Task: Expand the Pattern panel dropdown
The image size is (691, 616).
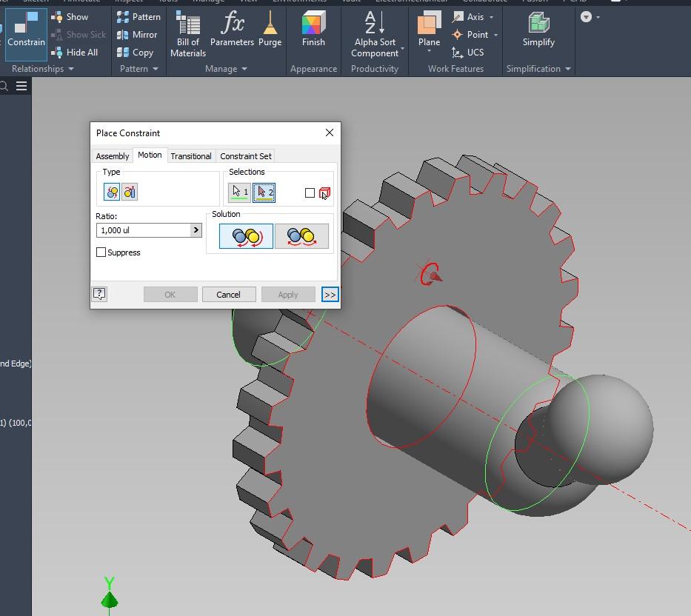Action: tap(155, 69)
